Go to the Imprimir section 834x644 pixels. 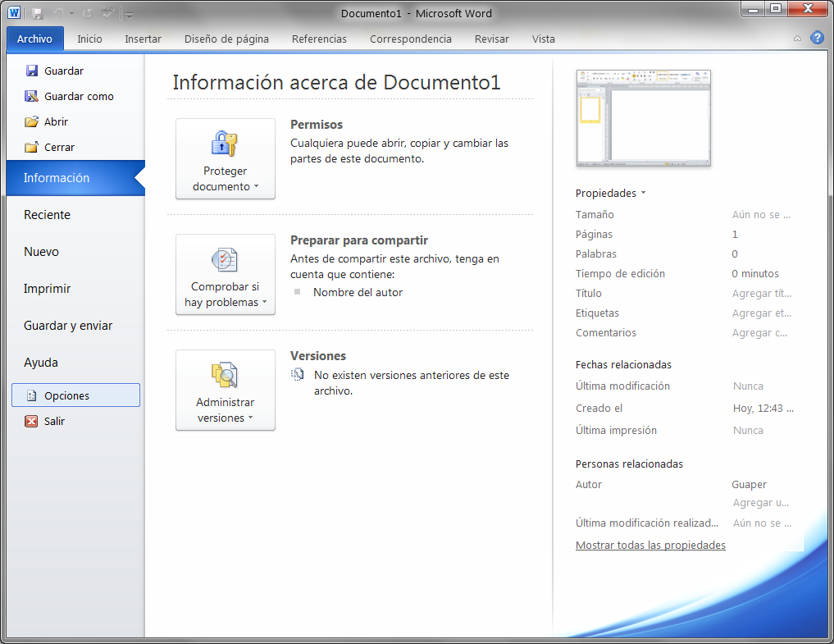pos(47,289)
